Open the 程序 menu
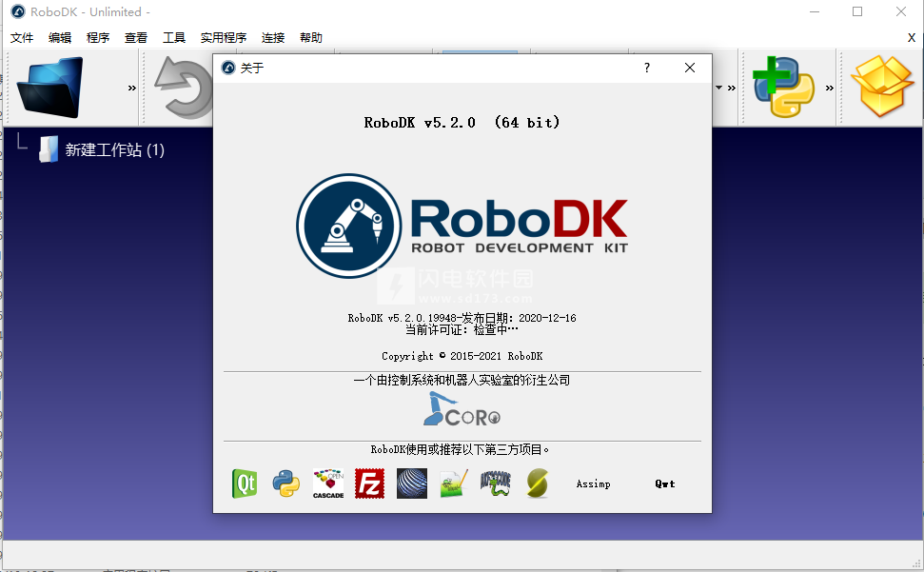This screenshot has width=924, height=572. 98,38
